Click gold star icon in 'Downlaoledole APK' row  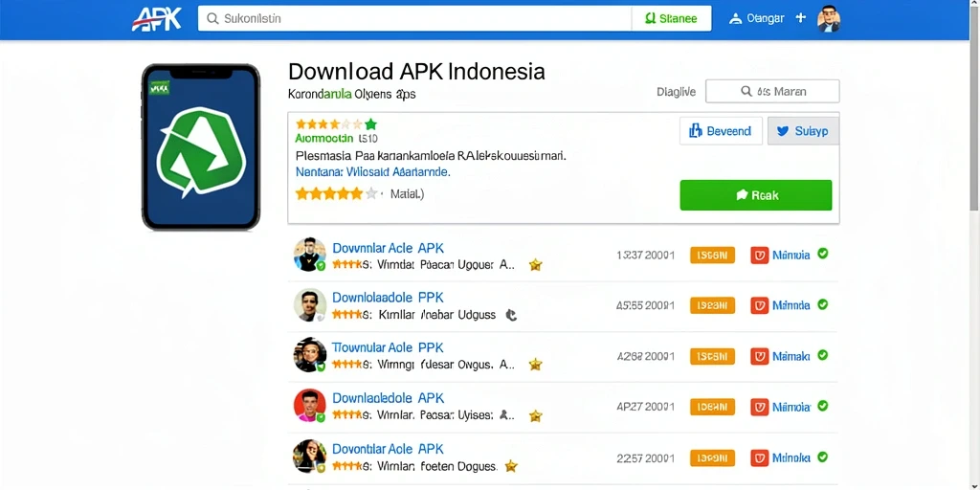[x=535, y=415]
